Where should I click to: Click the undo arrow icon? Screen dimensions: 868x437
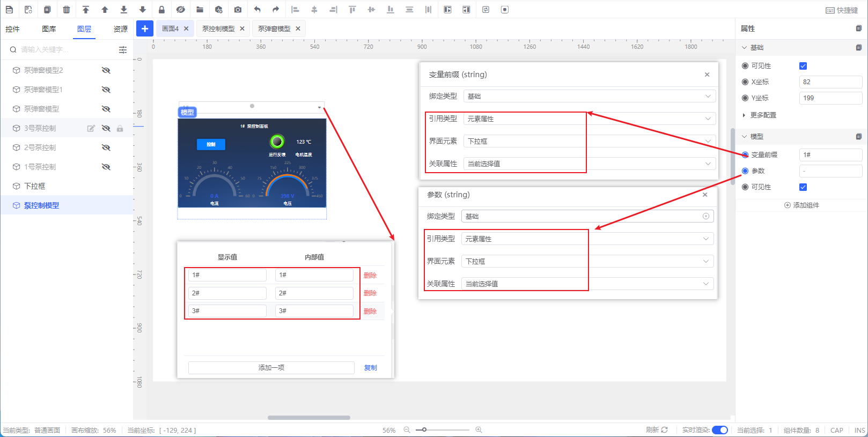click(257, 10)
